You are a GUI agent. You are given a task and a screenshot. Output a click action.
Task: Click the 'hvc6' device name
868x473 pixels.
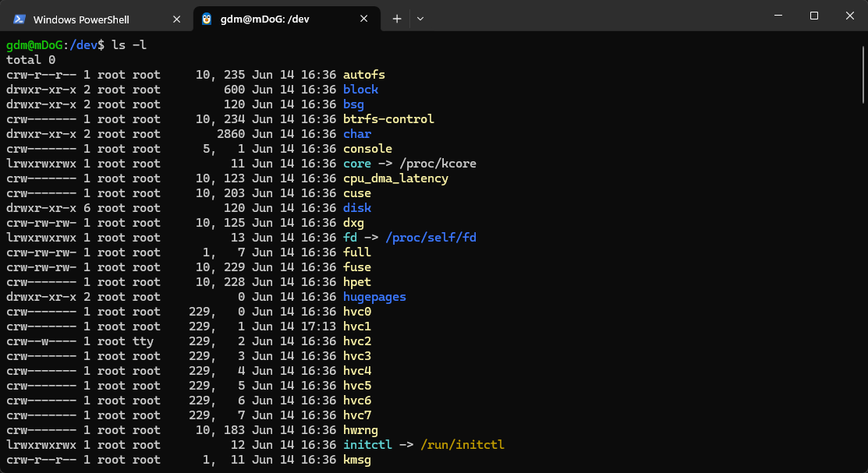pos(357,401)
